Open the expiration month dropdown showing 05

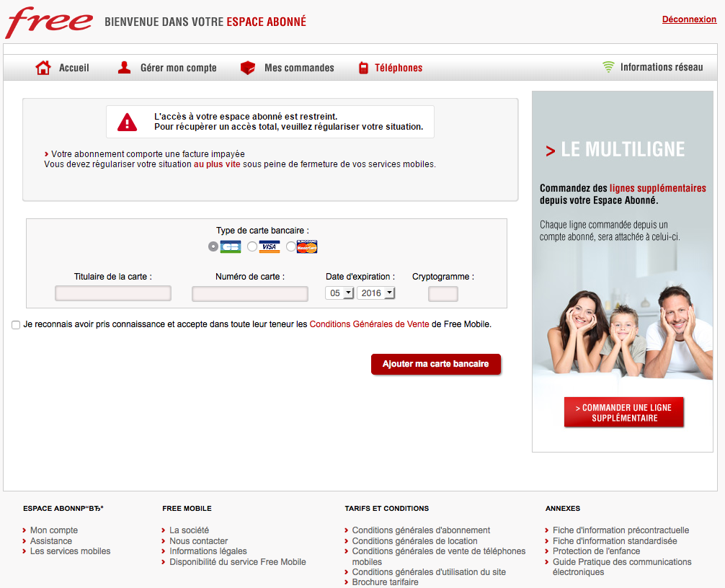(340, 293)
